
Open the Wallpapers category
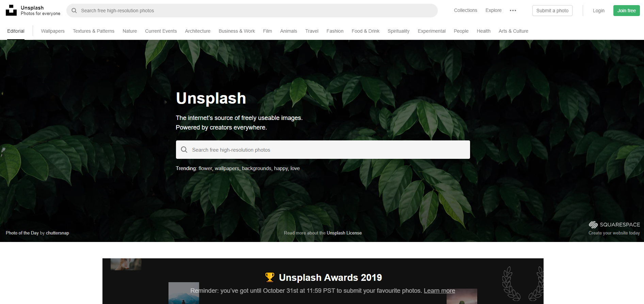(x=53, y=31)
